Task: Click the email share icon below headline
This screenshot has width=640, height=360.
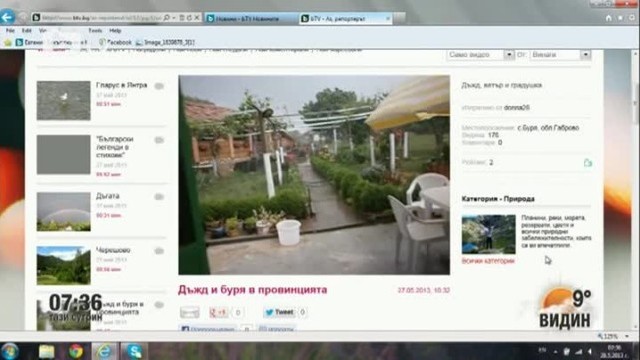Action: coord(190,313)
